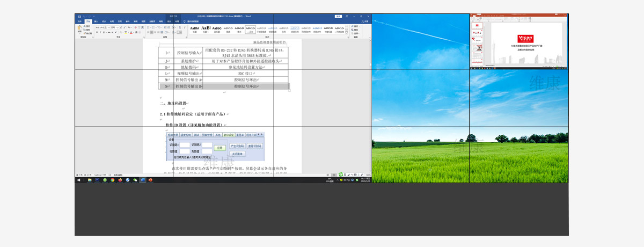Select the first slide thumbnail in PowerPoint
The width and height of the screenshot is (644, 247).
click(477, 26)
